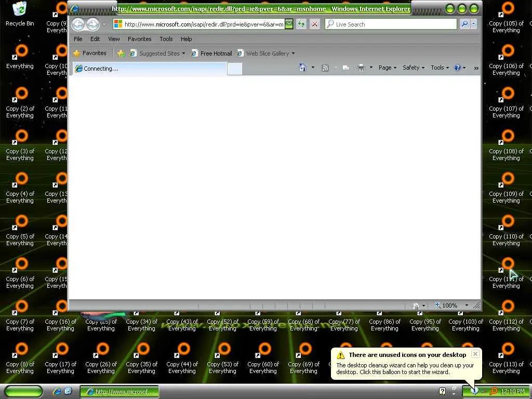Click the tray question mark icon
Image resolution: width=532 pixels, height=399 pixels.
(442, 392)
